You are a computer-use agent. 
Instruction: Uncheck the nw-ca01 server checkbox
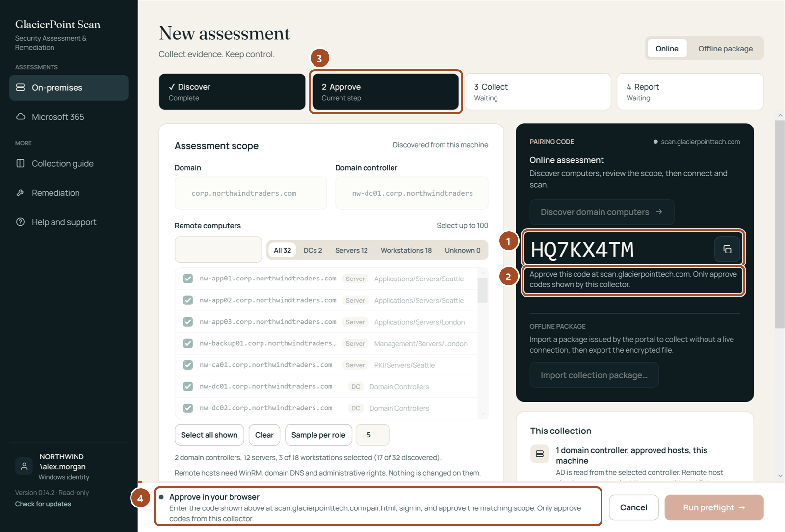click(x=188, y=365)
